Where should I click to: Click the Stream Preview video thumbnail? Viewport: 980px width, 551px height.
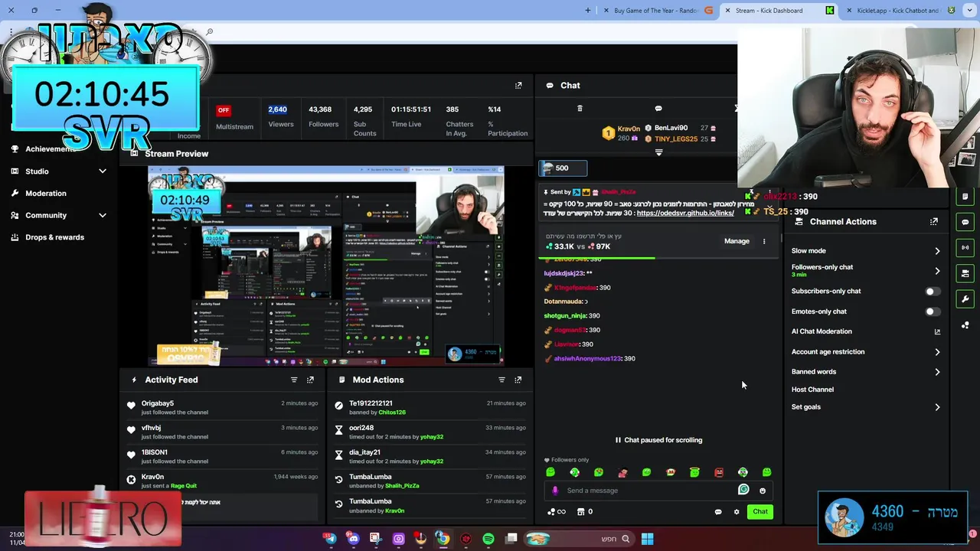click(326, 266)
